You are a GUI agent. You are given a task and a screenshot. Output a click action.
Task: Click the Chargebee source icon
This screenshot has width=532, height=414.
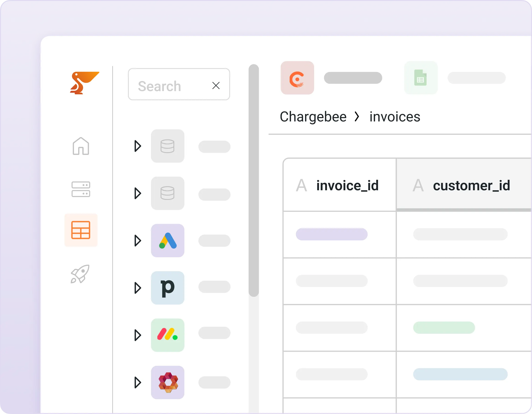(297, 78)
